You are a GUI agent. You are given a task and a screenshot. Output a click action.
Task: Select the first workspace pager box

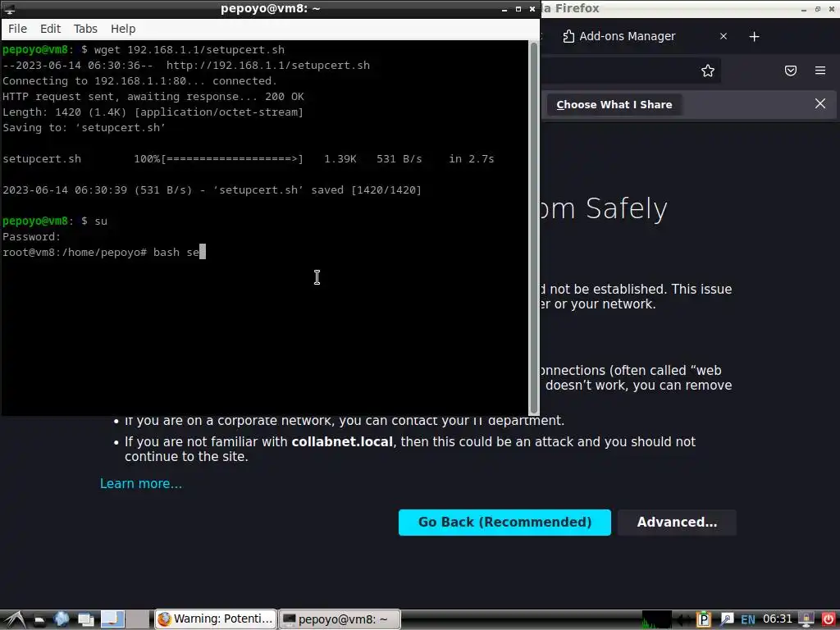(x=112, y=619)
